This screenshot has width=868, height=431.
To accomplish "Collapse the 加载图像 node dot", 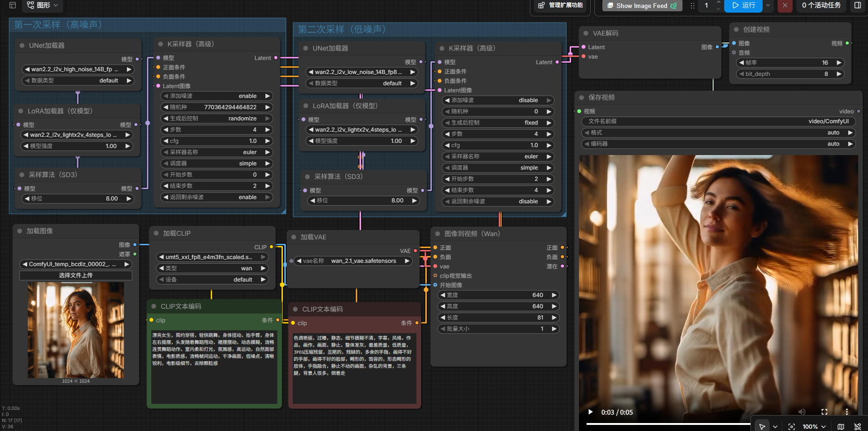I will coord(20,231).
